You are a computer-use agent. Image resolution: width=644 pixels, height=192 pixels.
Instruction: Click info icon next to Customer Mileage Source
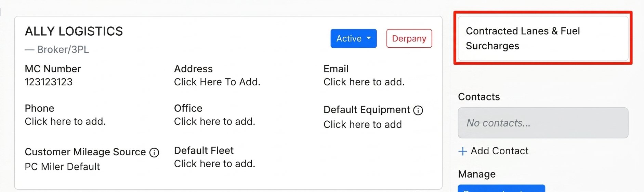point(154,152)
